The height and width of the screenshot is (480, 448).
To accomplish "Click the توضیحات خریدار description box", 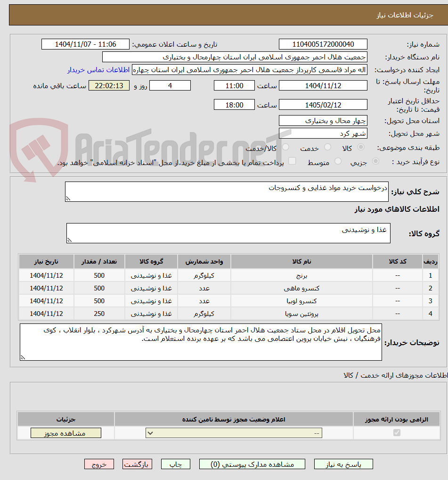I will click(x=201, y=342).
